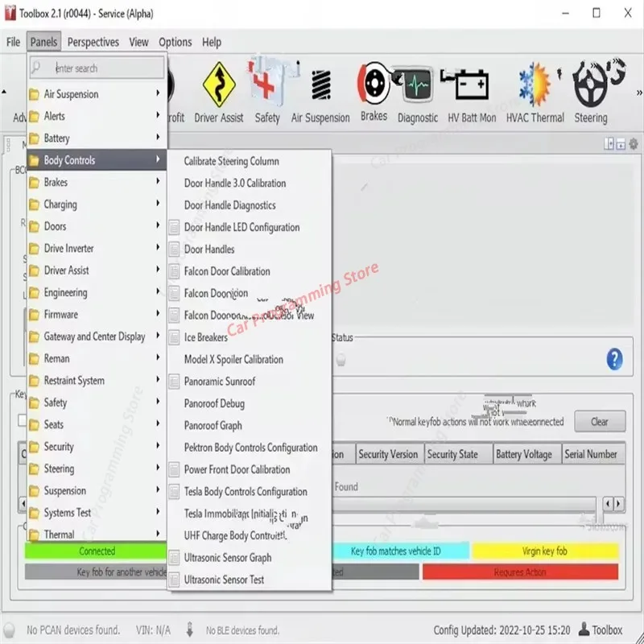Expand the Gateway and Center Display arrow
The image size is (644, 644).
tap(158, 335)
